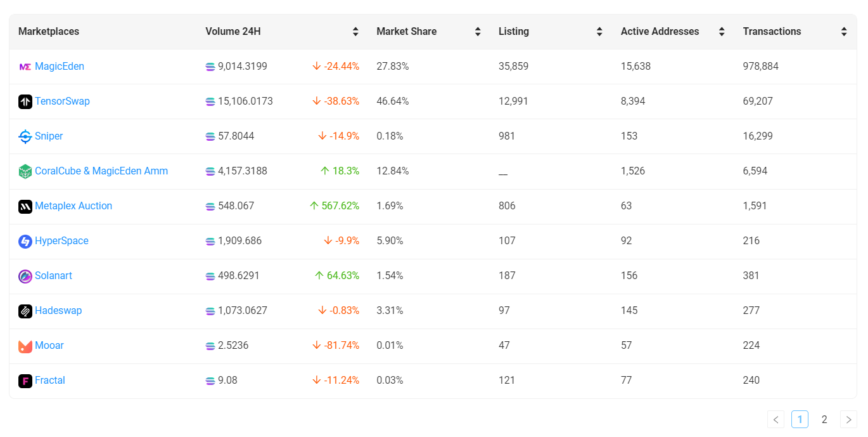Viewport: 868px width, 437px height.
Task: Click the Sniper logo icon
Action: coord(25,136)
